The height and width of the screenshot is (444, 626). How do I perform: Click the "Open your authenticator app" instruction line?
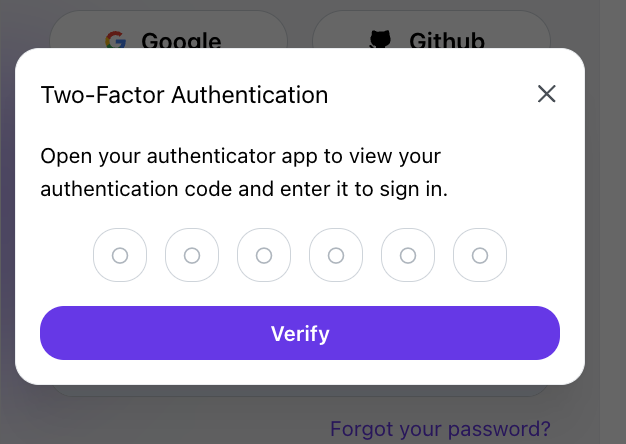[241, 156]
